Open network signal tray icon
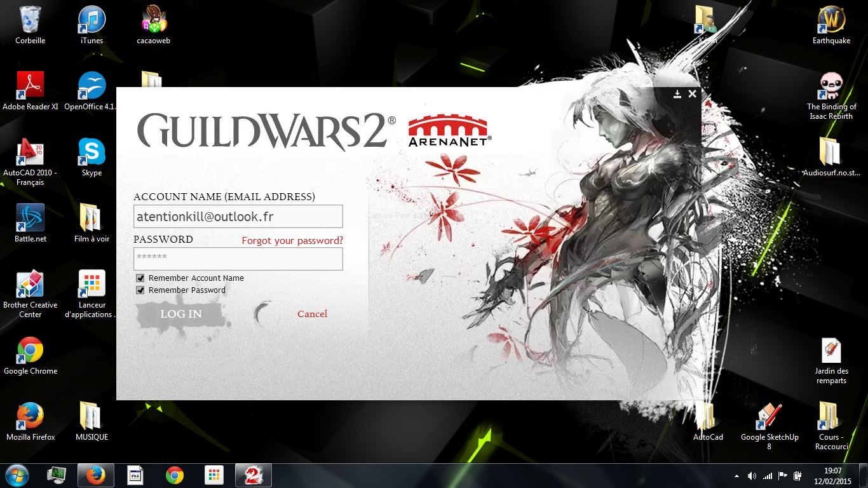Viewport: 868px width, 488px height. tap(768, 476)
